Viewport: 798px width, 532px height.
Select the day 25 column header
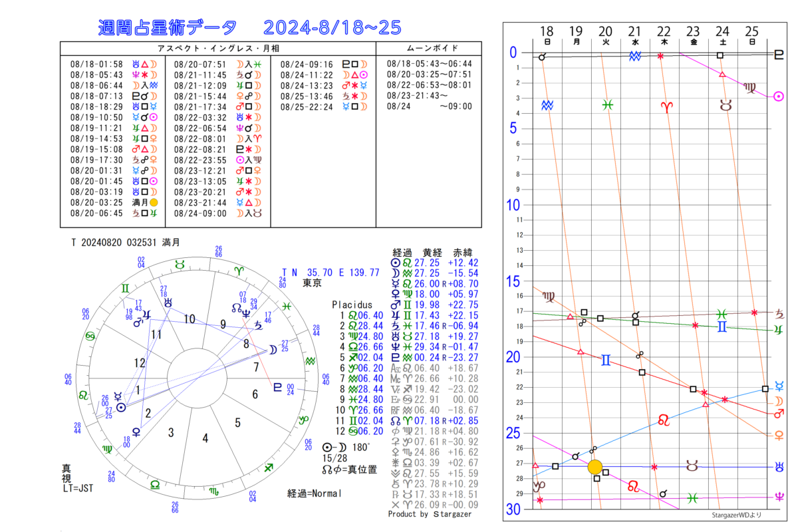[751, 32]
